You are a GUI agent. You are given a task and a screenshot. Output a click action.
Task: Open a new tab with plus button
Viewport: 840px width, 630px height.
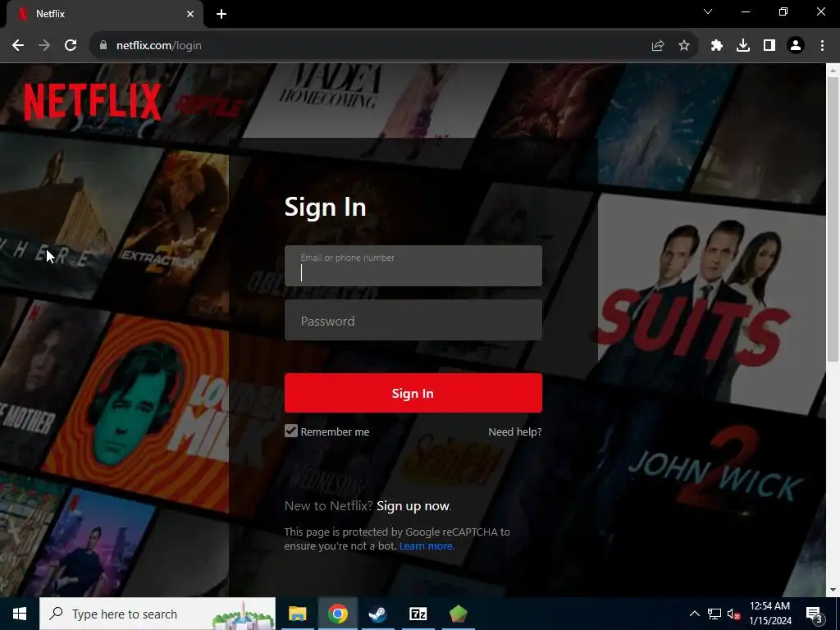pyautogui.click(x=221, y=14)
